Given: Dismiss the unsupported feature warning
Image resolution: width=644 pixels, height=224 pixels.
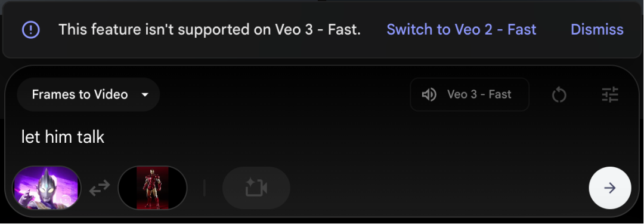Looking at the screenshot, I should (597, 30).
